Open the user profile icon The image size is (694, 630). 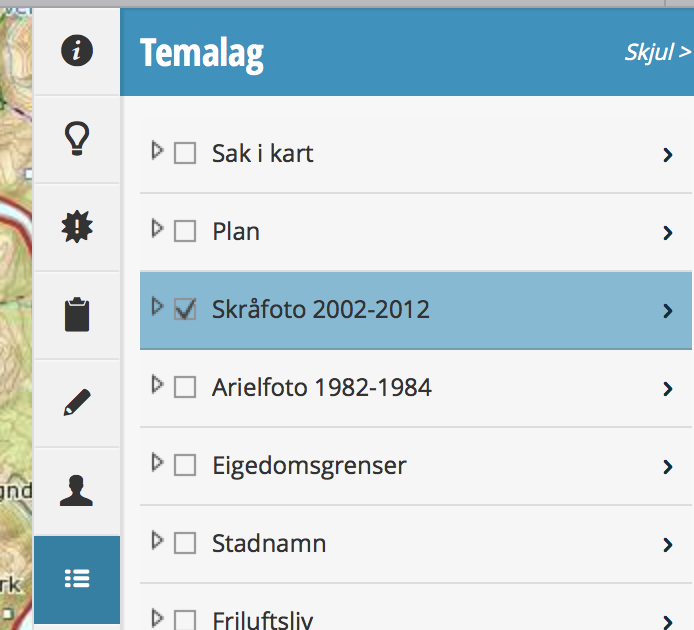(77, 491)
